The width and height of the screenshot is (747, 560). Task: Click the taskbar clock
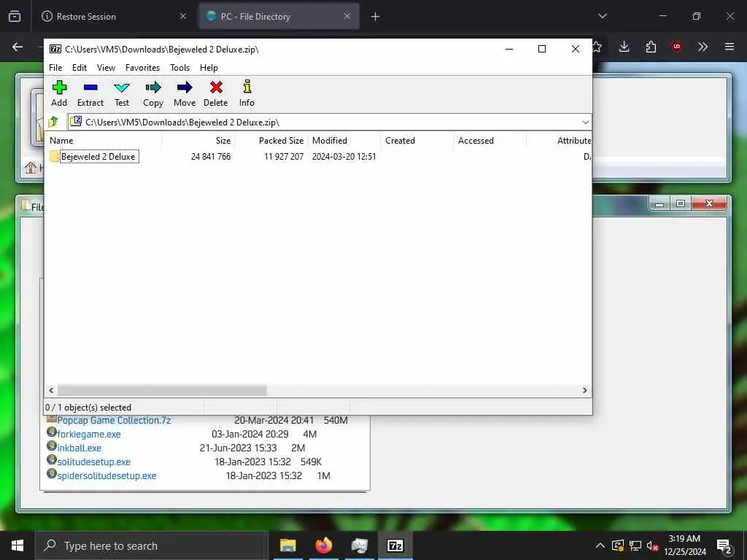point(684,545)
